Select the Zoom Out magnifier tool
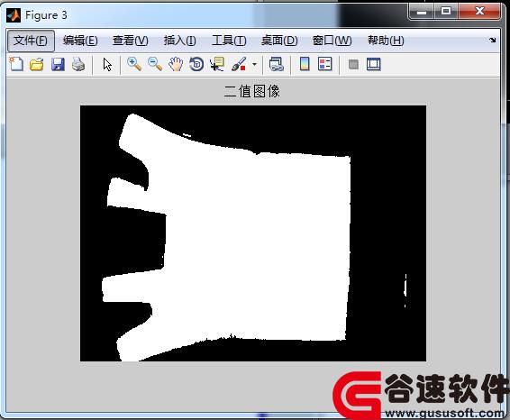The height and width of the screenshot is (420, 510). tap(155, 64)
